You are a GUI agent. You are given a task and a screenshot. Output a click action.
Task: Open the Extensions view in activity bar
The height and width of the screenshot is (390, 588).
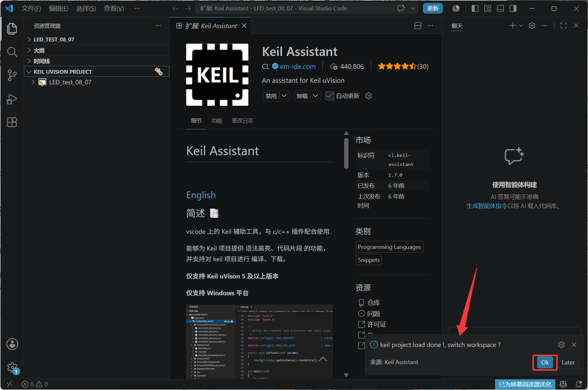12,122
